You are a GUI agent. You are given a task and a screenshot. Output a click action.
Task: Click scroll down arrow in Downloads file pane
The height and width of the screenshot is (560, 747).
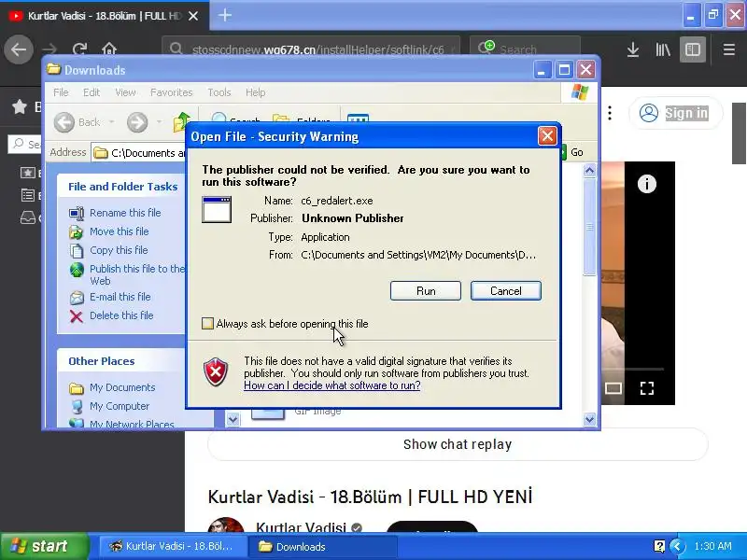coord(589,419)
